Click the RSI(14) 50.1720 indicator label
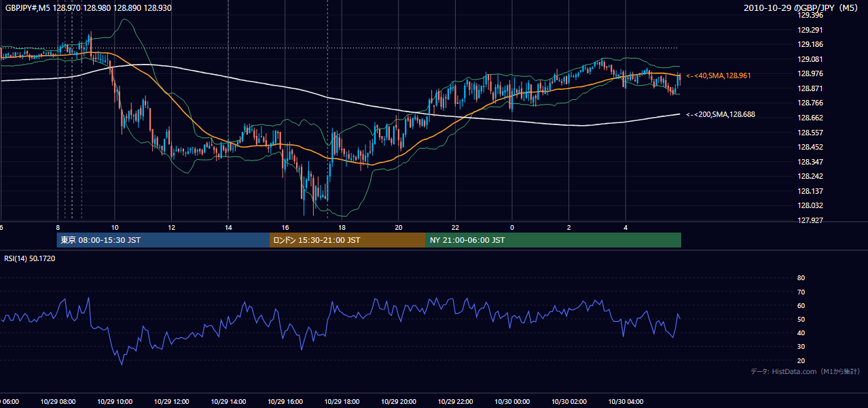Image resolution: width=868 pixels, height=408 pixels. [x=30, y=259]
